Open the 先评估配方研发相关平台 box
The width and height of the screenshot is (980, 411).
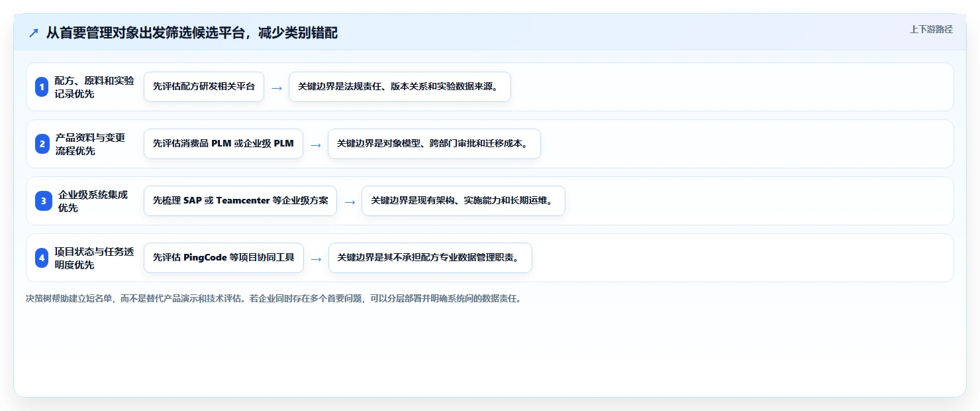point(204,87)
